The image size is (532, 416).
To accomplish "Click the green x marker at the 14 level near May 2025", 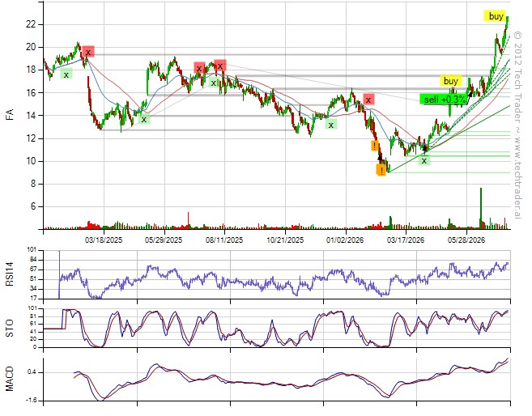I will point(144,119).
